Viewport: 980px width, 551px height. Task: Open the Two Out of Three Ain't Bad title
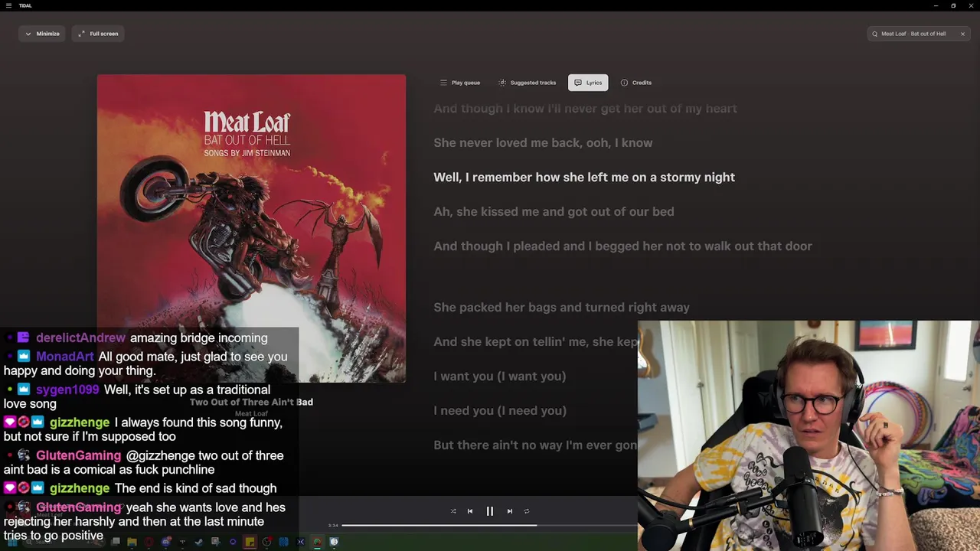[251, 402]
